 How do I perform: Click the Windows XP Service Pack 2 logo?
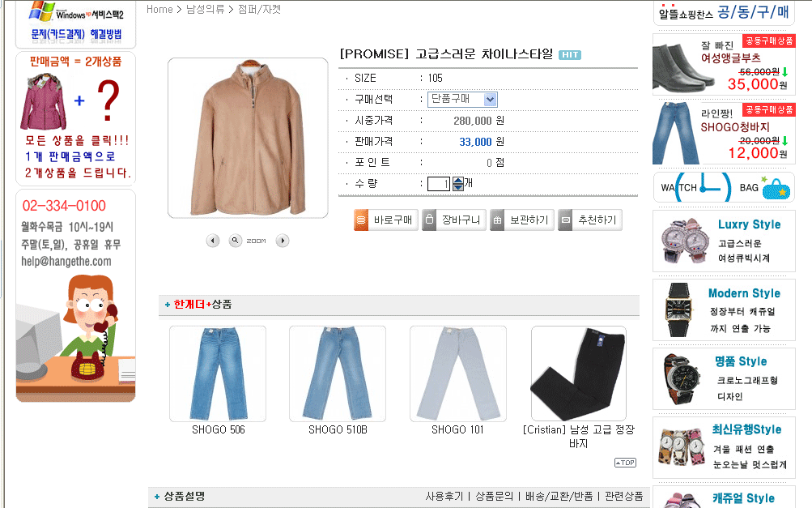(76, 11)
